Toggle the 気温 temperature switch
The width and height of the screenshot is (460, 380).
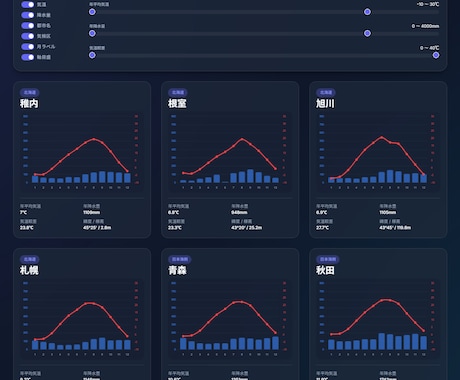click(28, 4)
